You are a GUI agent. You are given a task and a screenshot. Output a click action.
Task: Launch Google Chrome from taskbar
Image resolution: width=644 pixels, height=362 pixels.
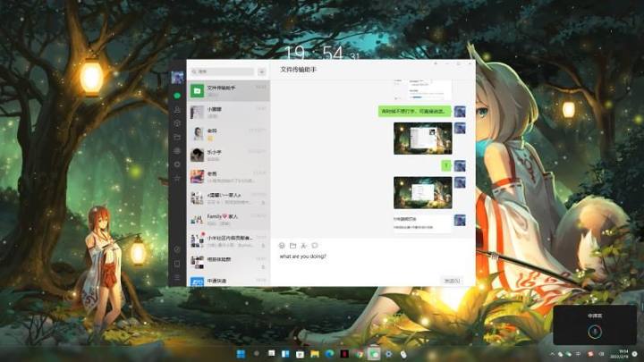(360, 354)
